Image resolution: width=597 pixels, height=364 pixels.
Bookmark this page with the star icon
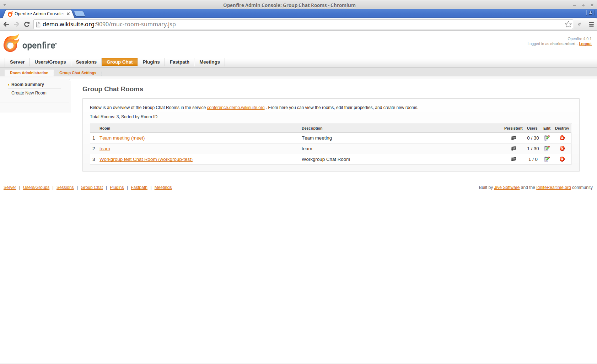(568, 24)
